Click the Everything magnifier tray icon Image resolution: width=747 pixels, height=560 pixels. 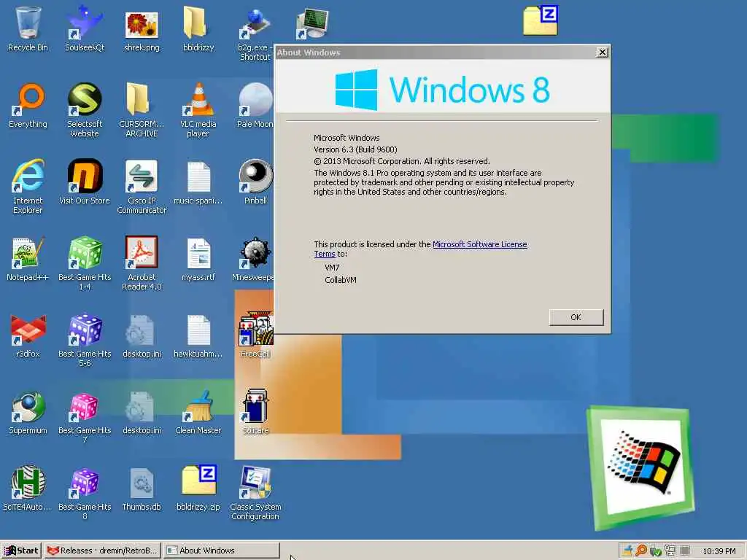641,551
